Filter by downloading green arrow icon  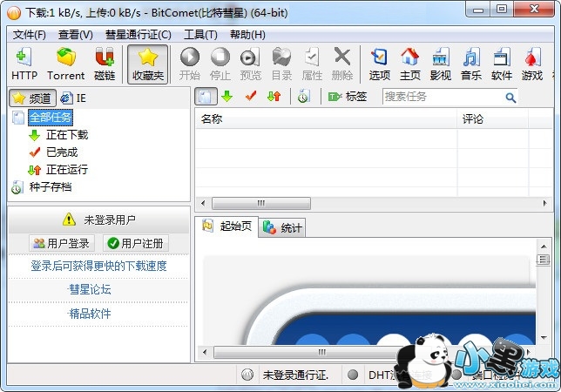click(226, 96)
